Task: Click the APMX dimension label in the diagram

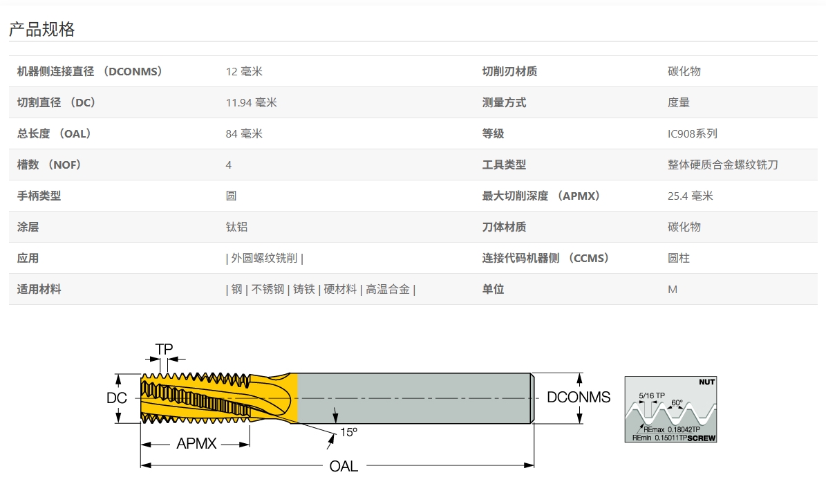Action: click(196, 444)
